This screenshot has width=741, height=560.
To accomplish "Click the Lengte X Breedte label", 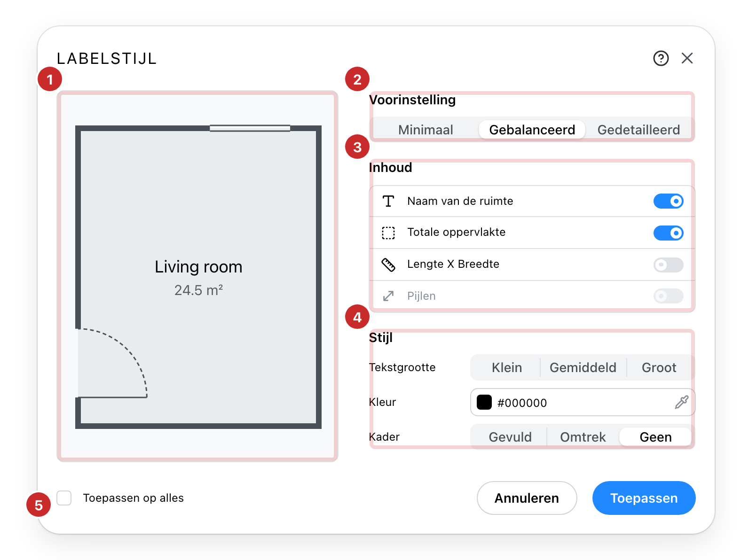I will (x=453, y=264).
